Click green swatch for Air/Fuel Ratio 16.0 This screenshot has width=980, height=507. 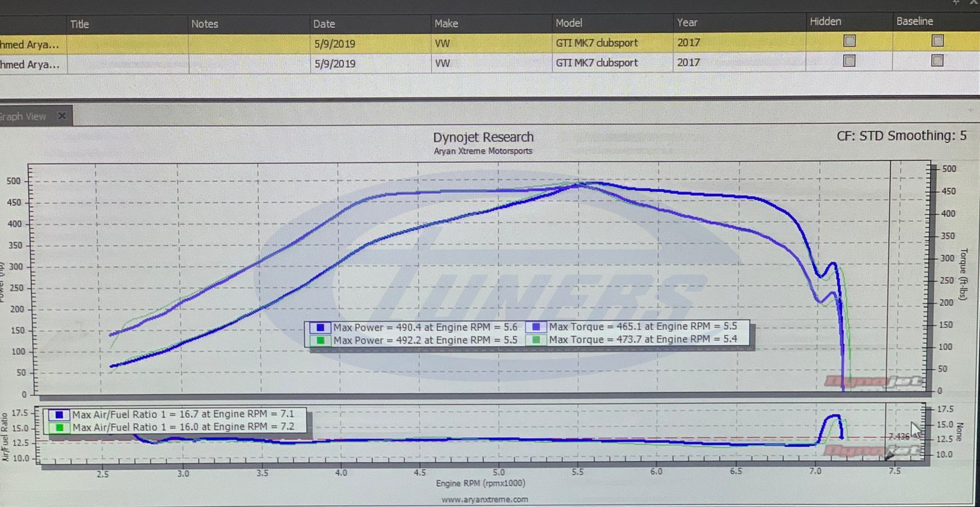point(59,428)
